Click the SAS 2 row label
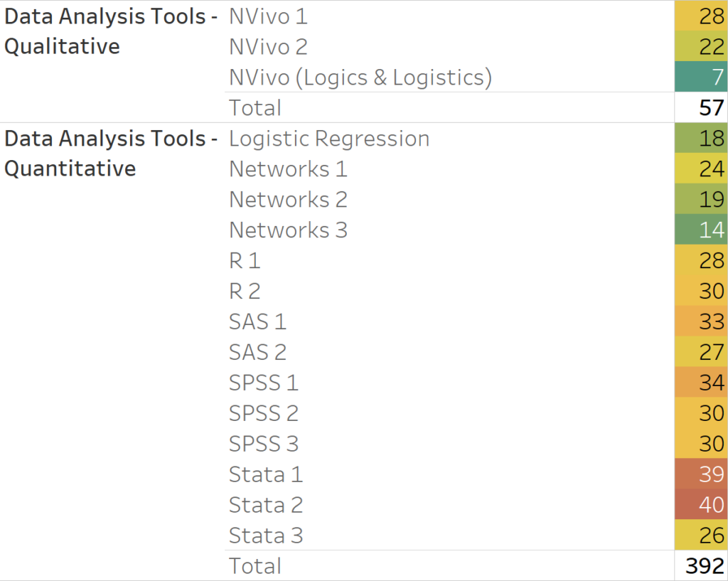The height and width of the screenshot is (581, 728). (x=257, y=352)
